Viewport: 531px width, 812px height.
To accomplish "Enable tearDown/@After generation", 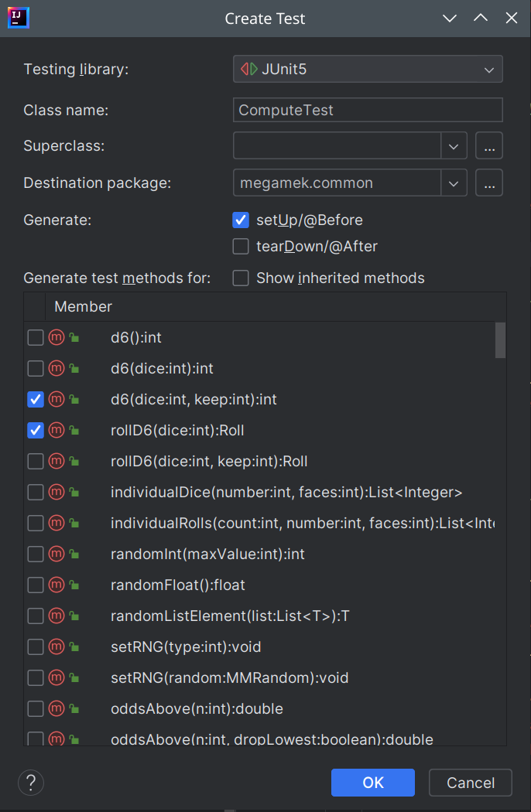I will [x=241, y=246].
